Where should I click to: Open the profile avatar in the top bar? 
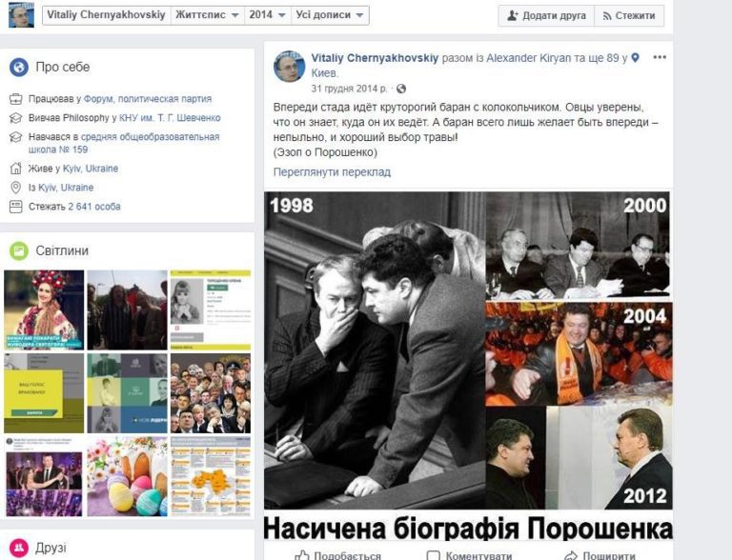(22, 14)
